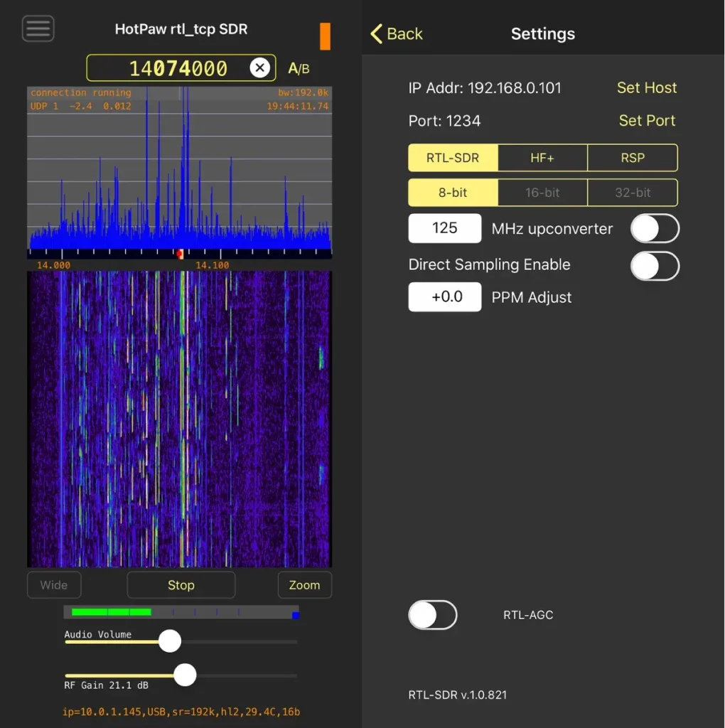
Task: Toggle the MHz upconverter switch
Action: 655,228
